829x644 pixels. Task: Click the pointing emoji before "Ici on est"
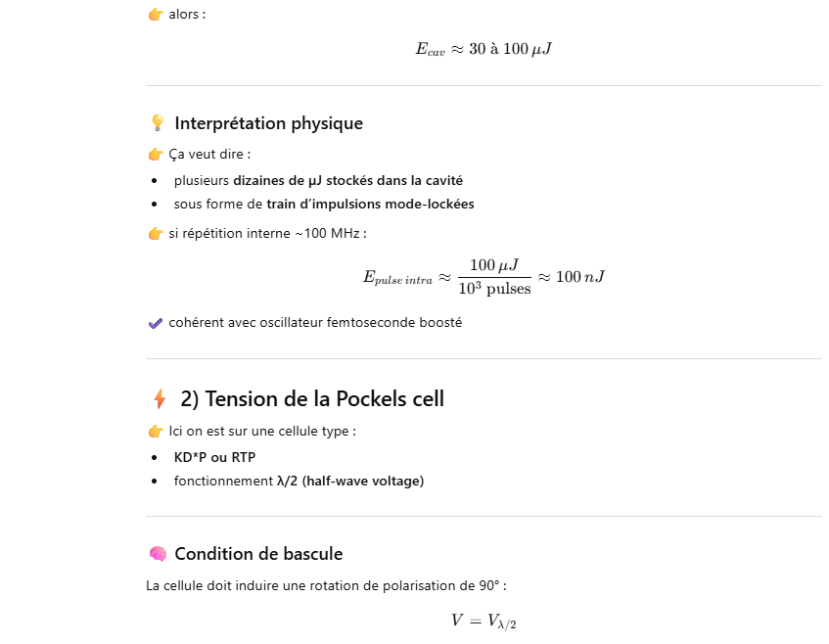[x=155, y=432]
